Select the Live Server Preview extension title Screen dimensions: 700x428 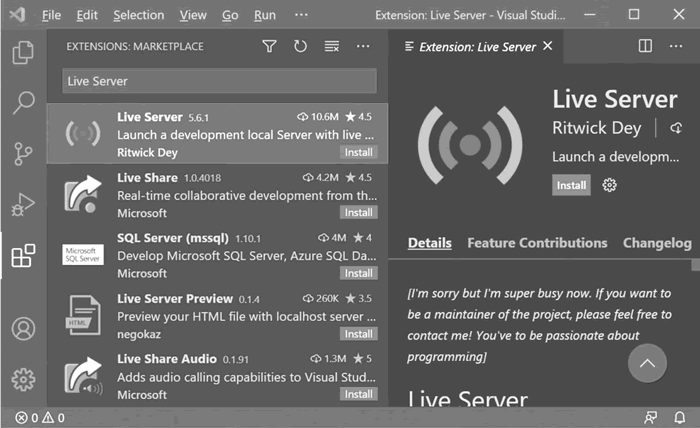pyautogui.click(x=175, y=299)
